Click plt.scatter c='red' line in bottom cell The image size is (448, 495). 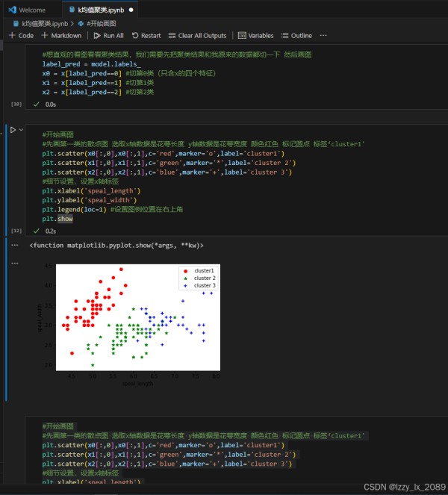[x=164, y=445]
